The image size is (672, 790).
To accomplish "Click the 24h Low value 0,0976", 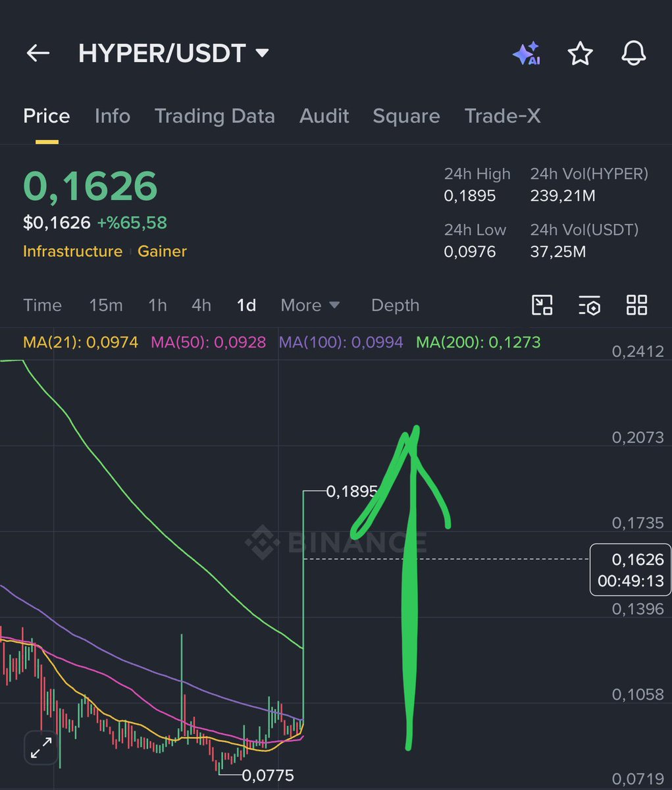I will (470, 251).
